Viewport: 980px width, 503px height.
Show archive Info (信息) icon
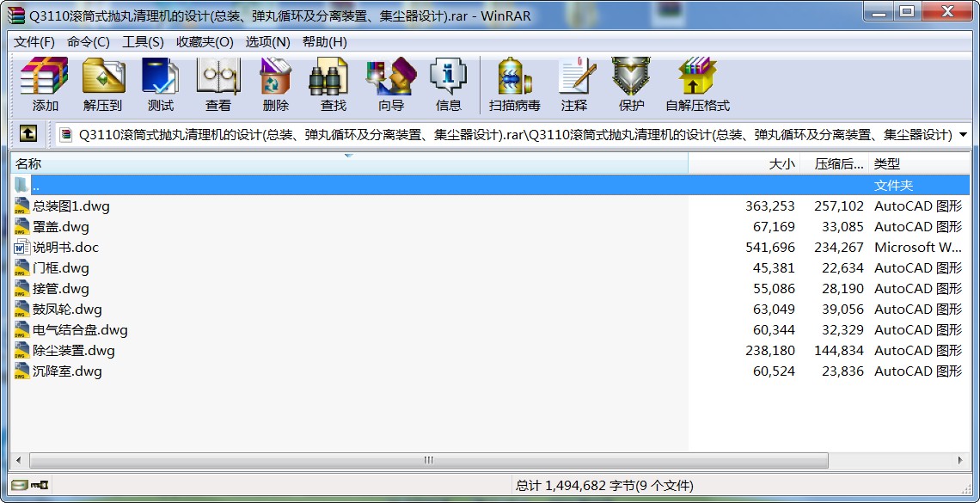[448, 84]
